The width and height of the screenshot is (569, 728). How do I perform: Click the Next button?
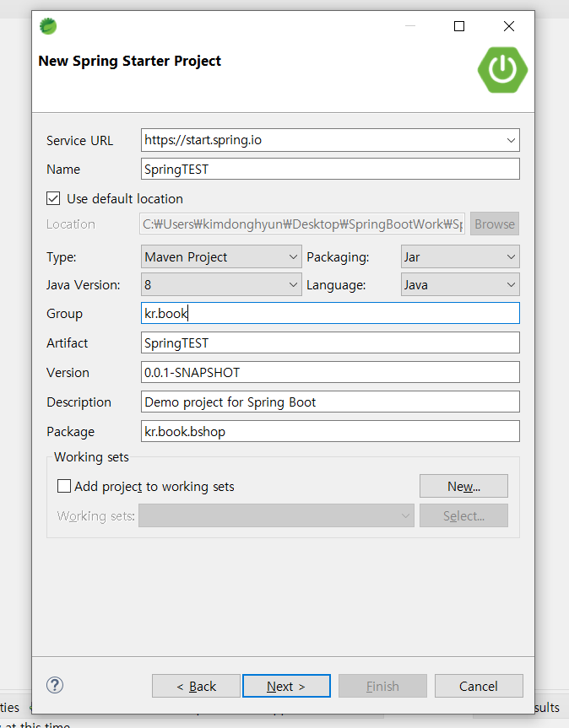click(286, 686)
